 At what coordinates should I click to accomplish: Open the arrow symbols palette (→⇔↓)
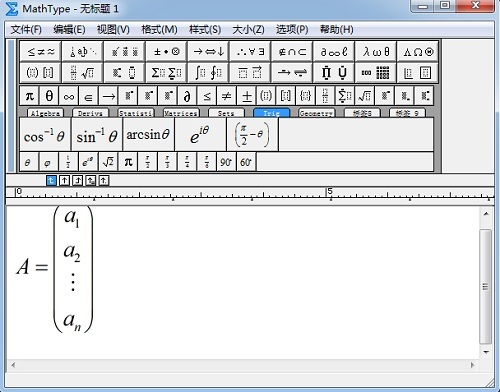coord(208,52)
